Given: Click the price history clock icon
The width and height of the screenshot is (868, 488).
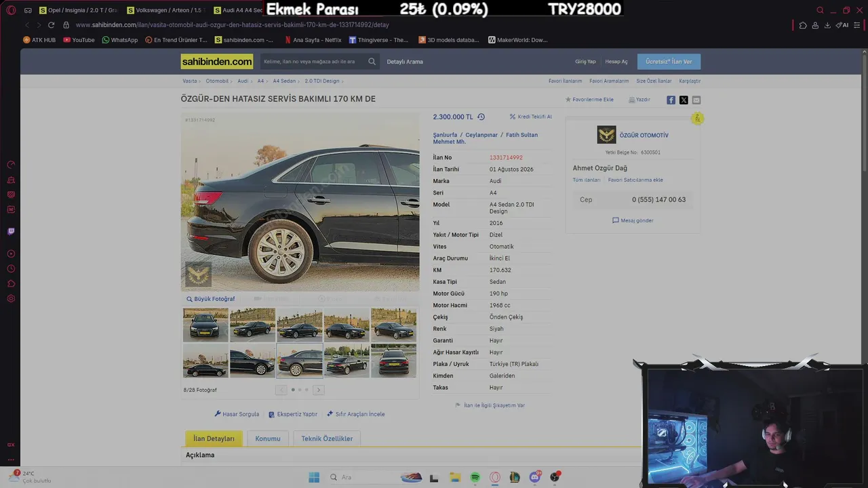Looking at the screenshot, I should pos(481,117).
